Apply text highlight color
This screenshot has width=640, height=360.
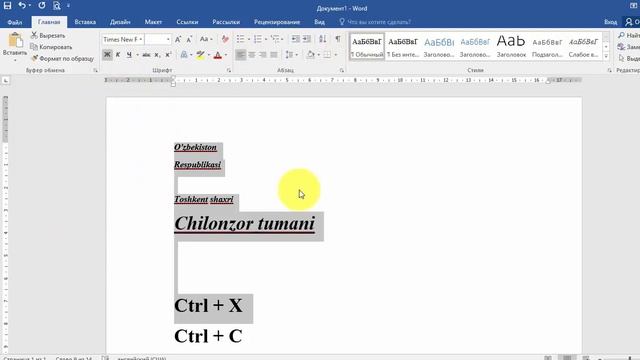click(x=200, y=55)
